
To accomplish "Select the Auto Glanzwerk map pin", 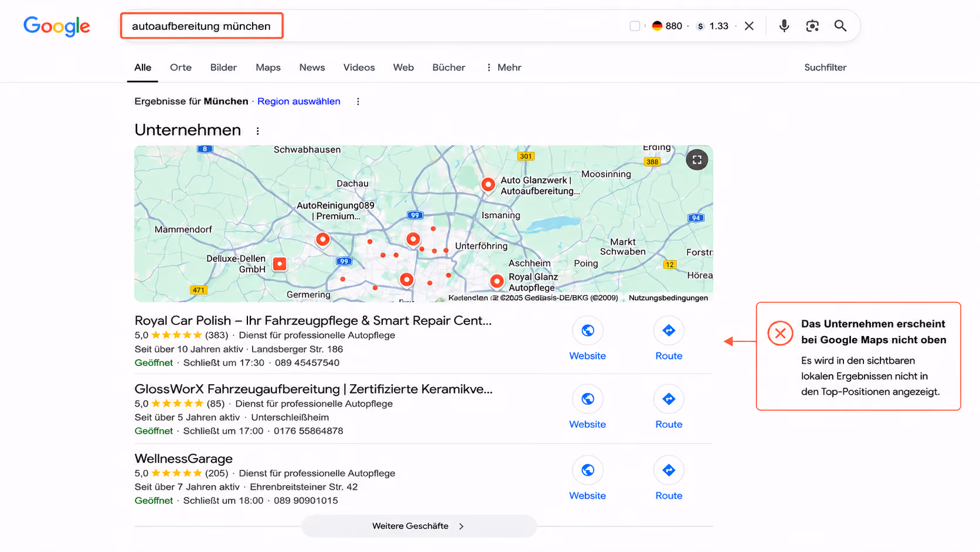I will click(x=488, y=184).
